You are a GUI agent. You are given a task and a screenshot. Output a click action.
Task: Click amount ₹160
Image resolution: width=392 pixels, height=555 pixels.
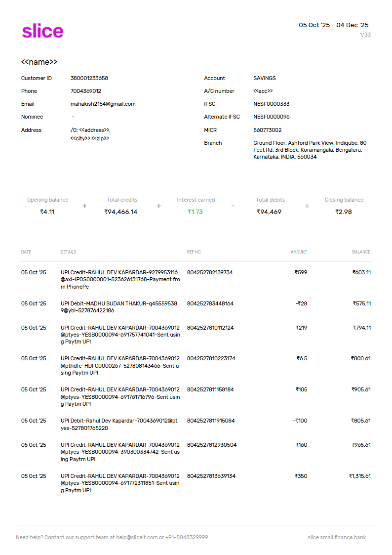pyautogui.click(x=301, y=445)
